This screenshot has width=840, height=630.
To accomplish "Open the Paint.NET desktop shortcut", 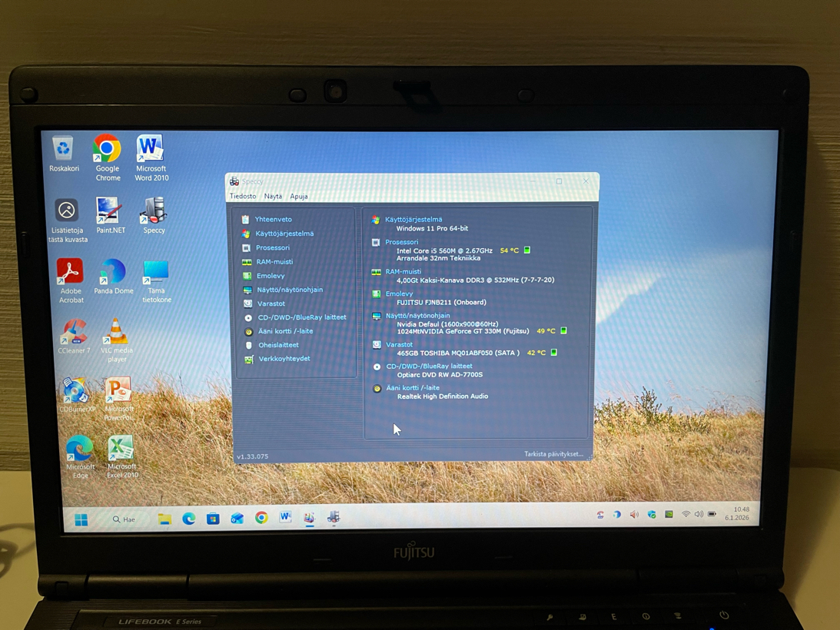I will coord(110,213).
